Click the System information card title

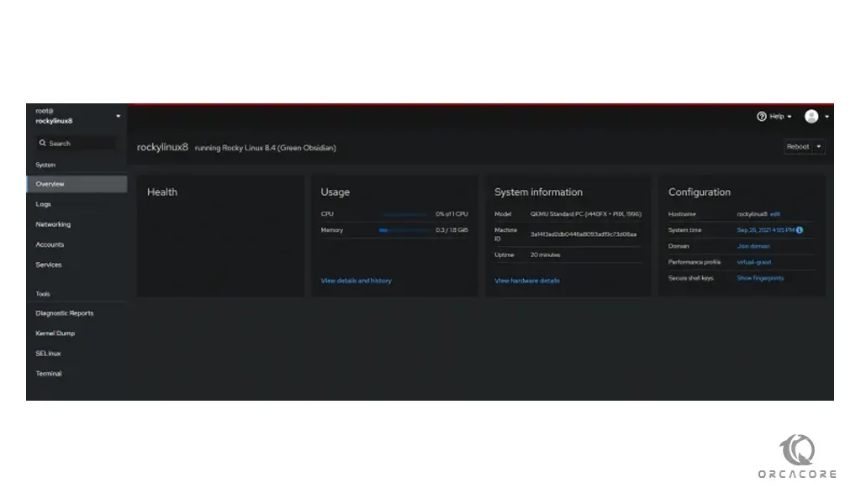pyautogui.click(x=538, y=192)
